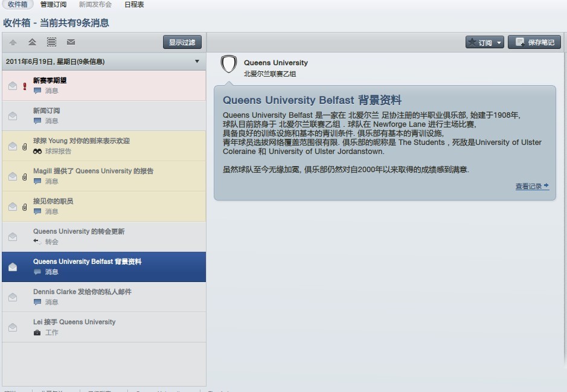Open 新闻发布会 tab
567x392 pixels.
(x=95, y=4)
